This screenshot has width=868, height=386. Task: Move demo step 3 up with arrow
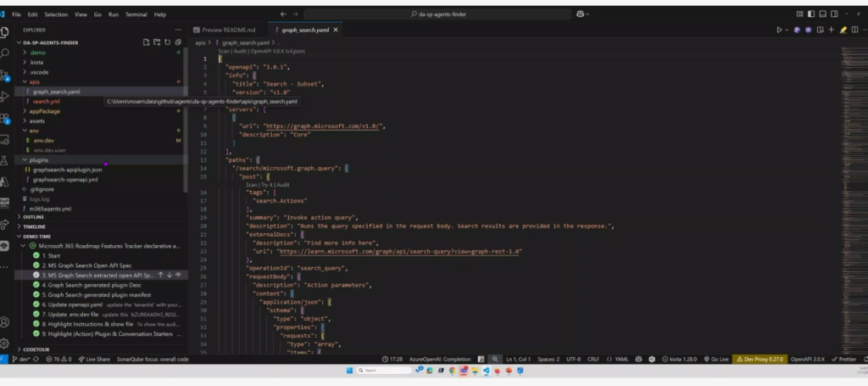[x=160, y=275]
